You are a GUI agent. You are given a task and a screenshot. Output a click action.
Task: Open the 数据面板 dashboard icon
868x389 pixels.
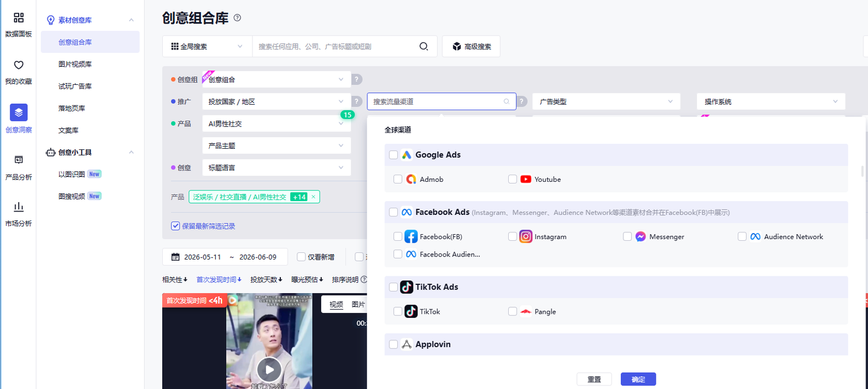[19, 17]
